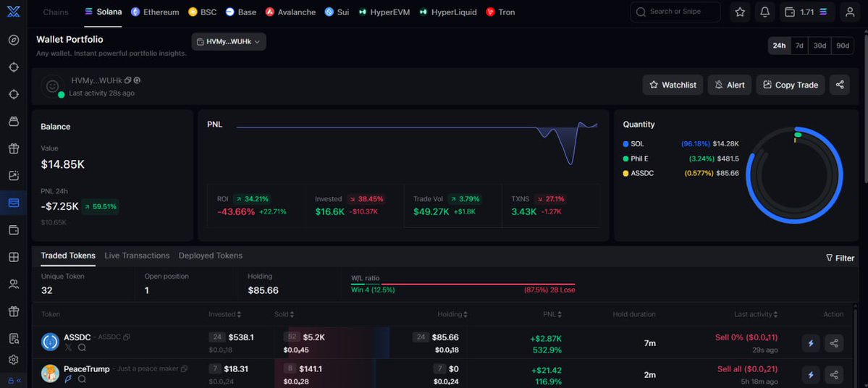
Task: Open the document search icon in sidebar
Action: [14, 338]
